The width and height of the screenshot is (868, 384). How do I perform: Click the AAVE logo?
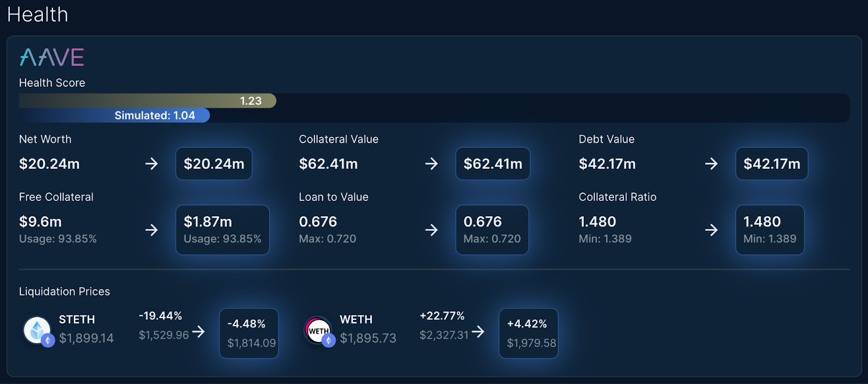tap(52, 57)
